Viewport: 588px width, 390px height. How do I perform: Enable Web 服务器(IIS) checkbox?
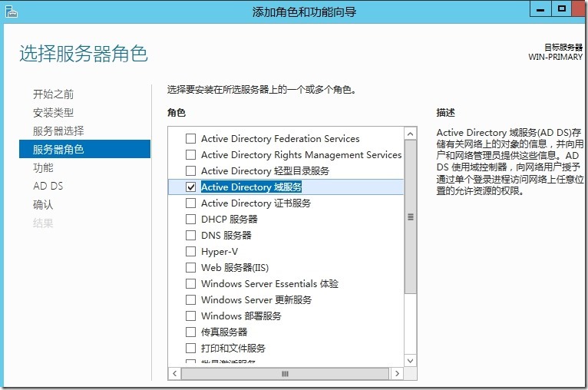tap(191, 268)
